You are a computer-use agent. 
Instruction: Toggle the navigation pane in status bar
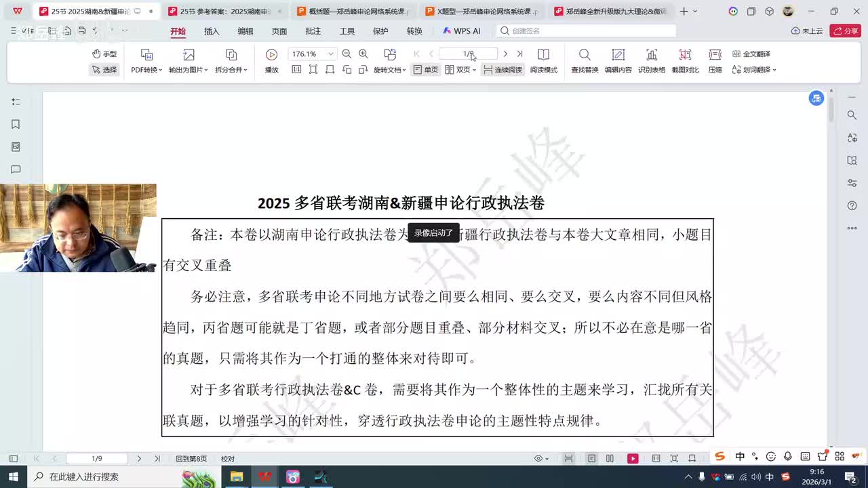[x=13, y=459]
